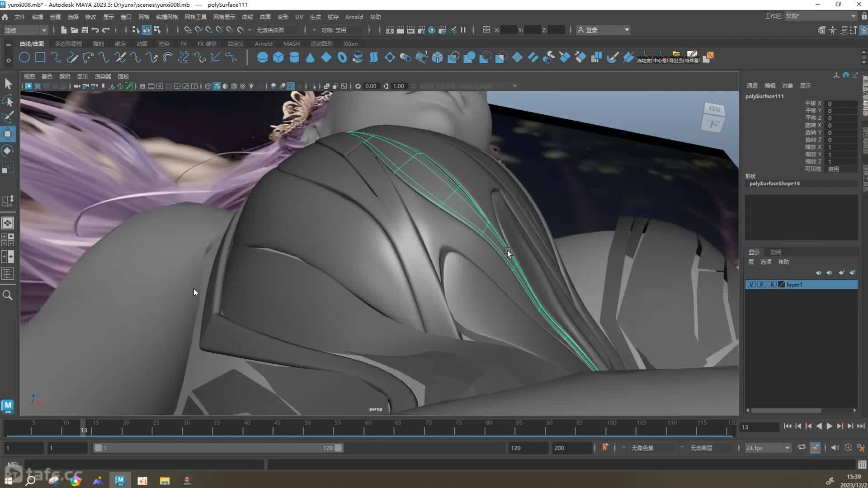Image resolution: width=868 pixels, height=488 pixels.
Task: Open the 24 fps frame rate dropdown
Action: pos(768,448)
